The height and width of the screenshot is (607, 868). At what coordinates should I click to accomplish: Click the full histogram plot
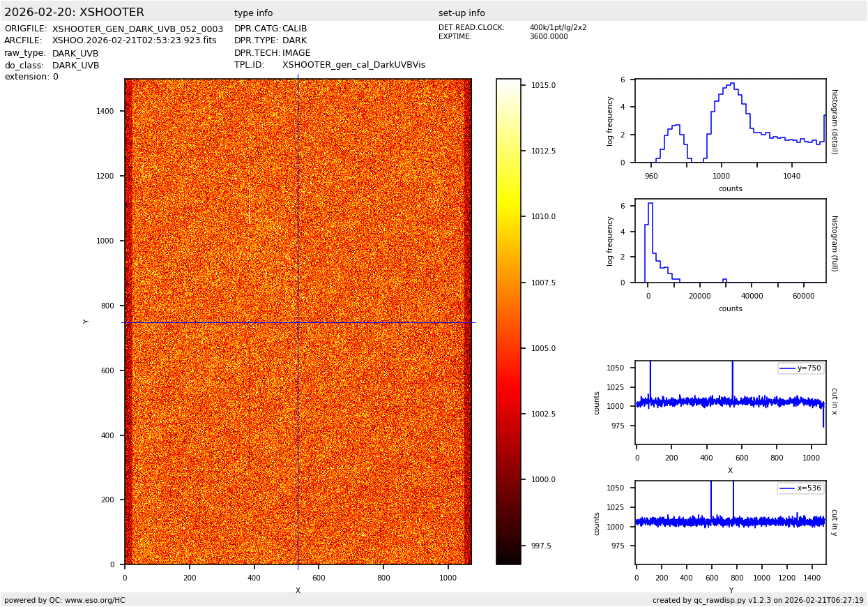tap(730, 241)
